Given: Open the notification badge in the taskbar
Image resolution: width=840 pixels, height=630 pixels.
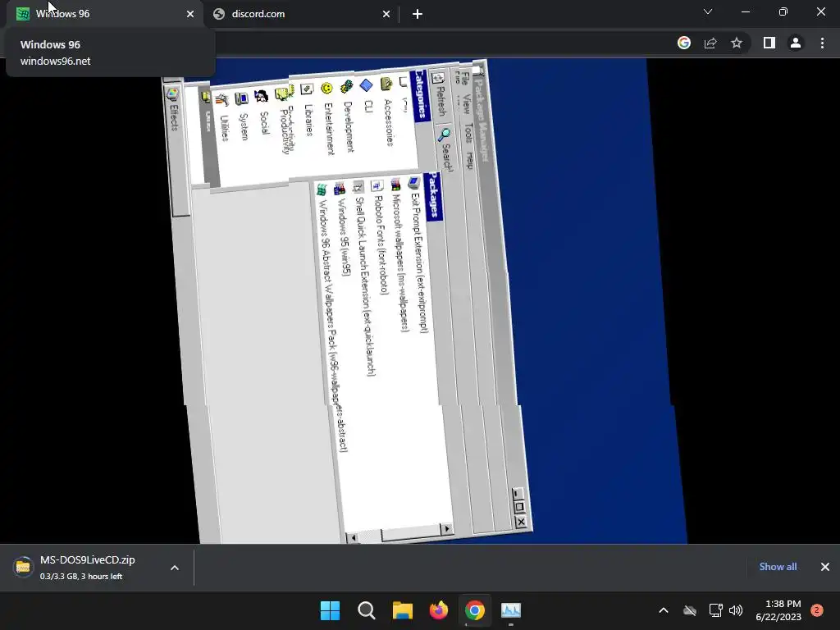Looking at the screenshot, I should point(817,610).
